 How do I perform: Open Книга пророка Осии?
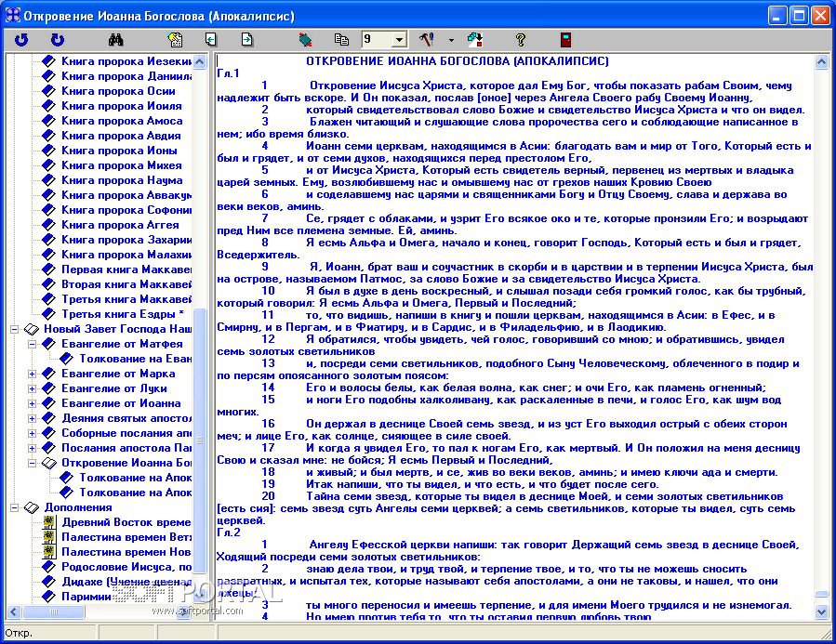coord(118,91)
